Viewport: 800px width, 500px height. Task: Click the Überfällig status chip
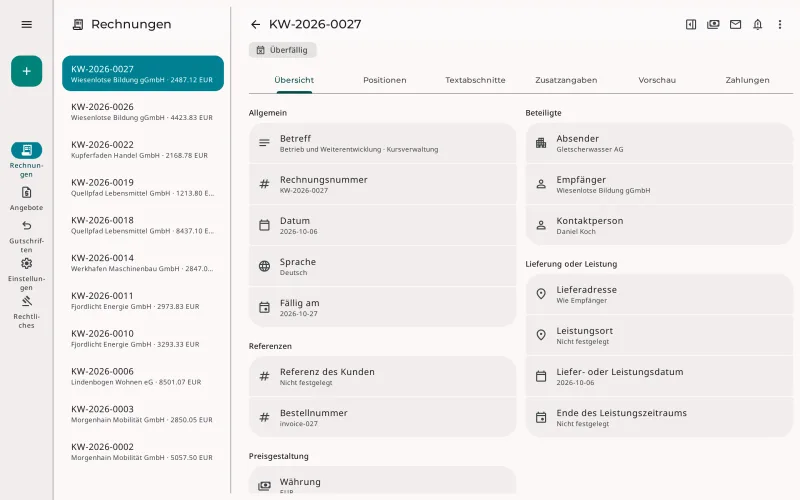click(282, 50)
